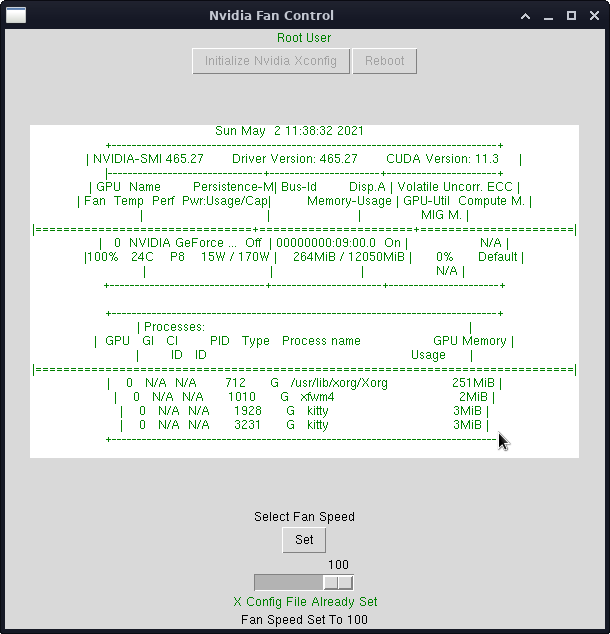Screen dimensions: 610x634
Task: Click the slider value '100'
Action: pyautogui.click(x=338, y=564)
